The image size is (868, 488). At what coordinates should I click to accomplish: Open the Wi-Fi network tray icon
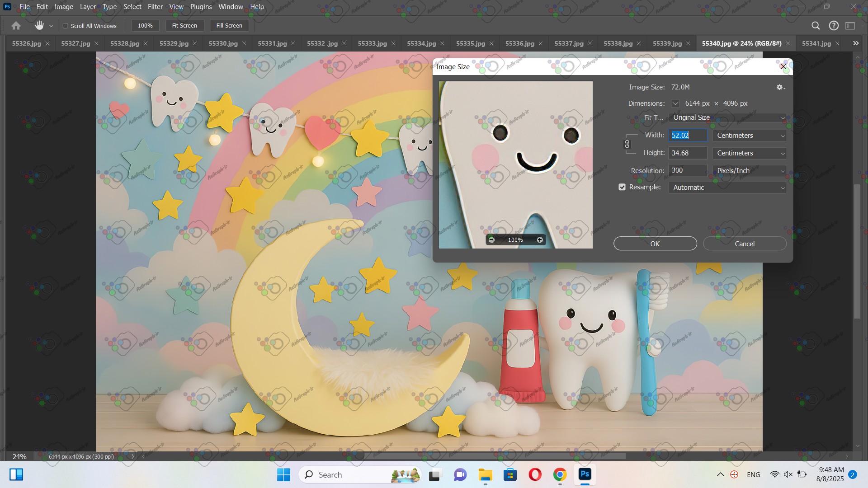(775, 474)
